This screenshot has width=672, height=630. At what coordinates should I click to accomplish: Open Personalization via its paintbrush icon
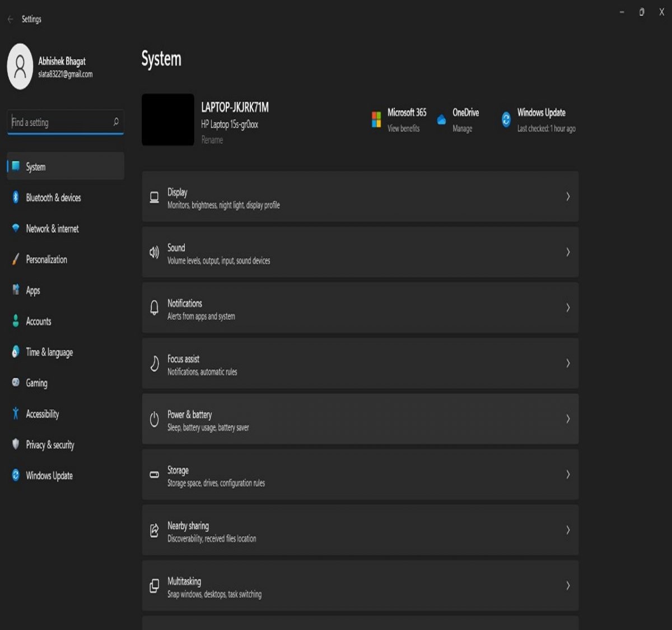click(16, 259)
